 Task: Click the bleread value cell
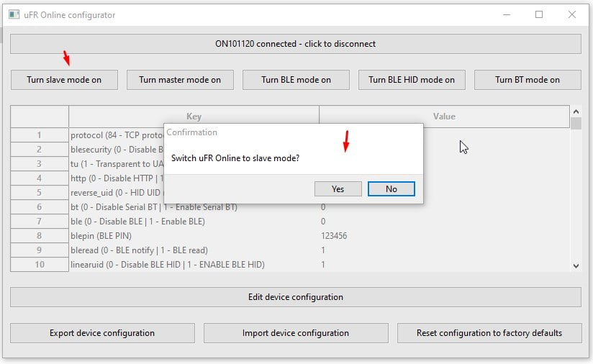tap(444, 250)
